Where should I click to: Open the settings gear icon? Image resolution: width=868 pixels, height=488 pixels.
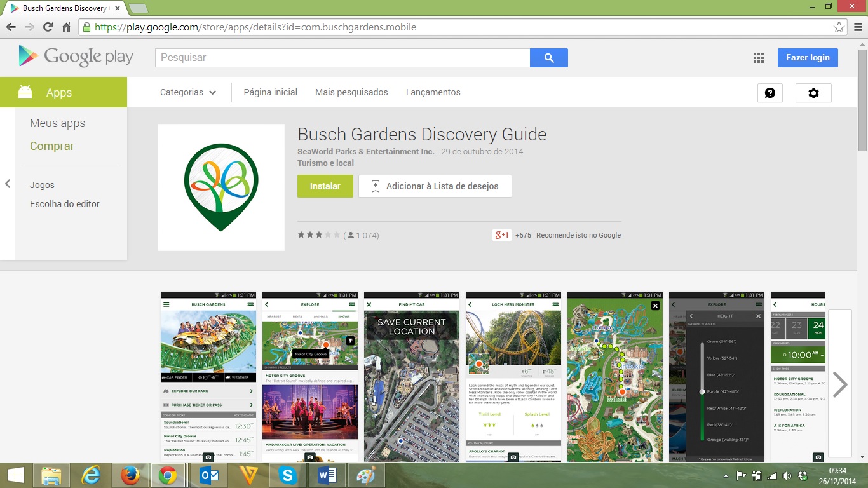(813, 93)
